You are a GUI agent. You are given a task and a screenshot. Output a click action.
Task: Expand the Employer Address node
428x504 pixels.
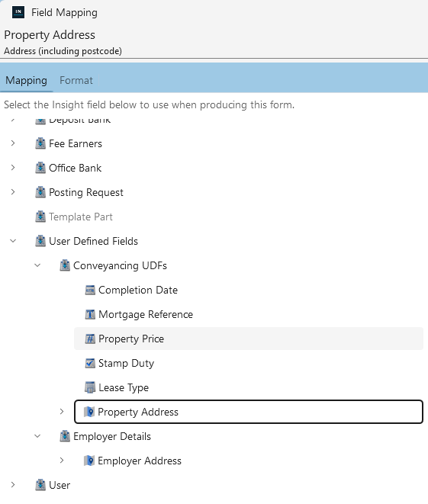[62, 461]
